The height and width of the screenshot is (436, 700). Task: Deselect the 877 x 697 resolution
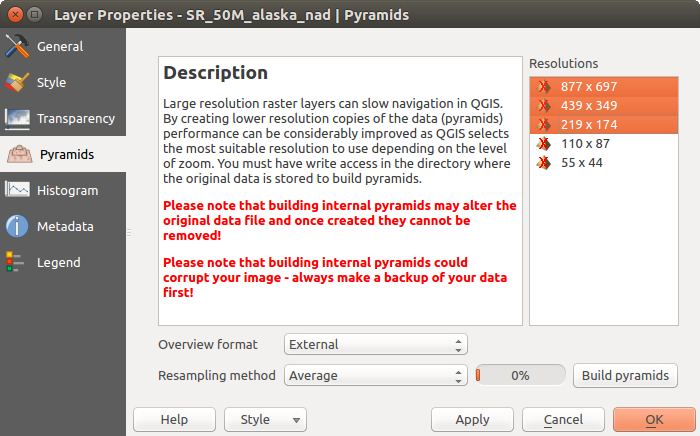[589, 87]
